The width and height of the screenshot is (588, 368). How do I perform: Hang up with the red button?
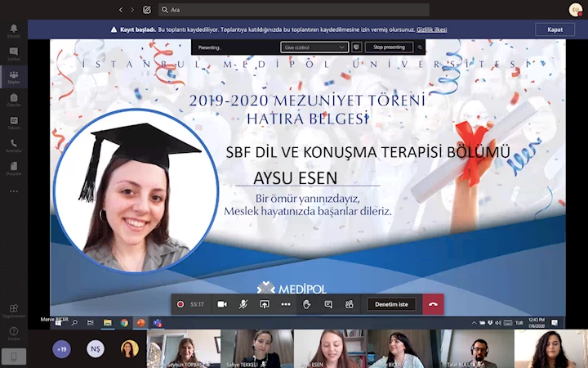(x=433, y=304)
